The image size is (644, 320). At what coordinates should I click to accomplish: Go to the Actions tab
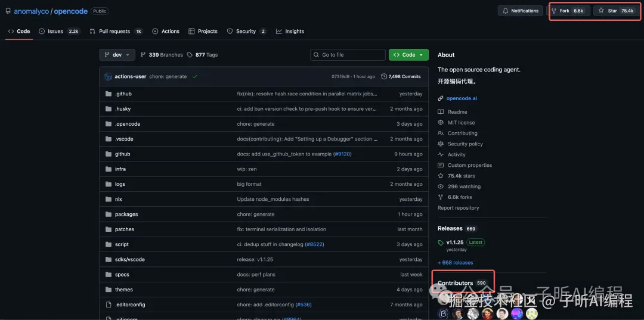pyautogui.click(x=166, y=31)
